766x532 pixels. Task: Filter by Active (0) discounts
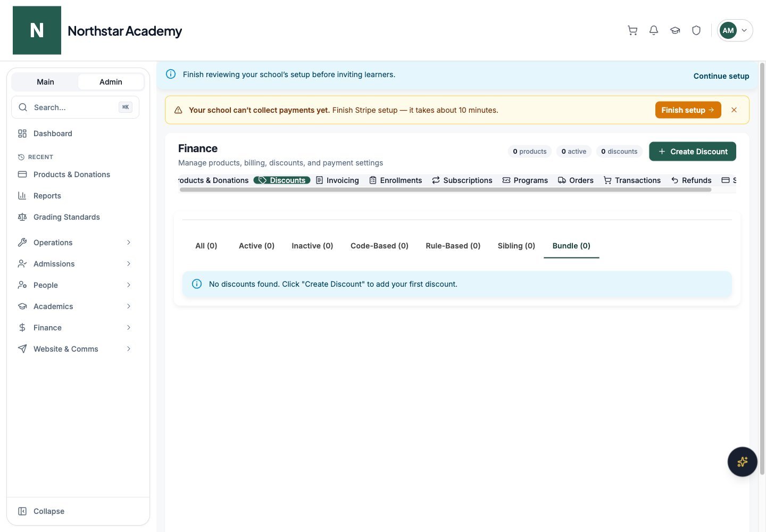point(256,246)
